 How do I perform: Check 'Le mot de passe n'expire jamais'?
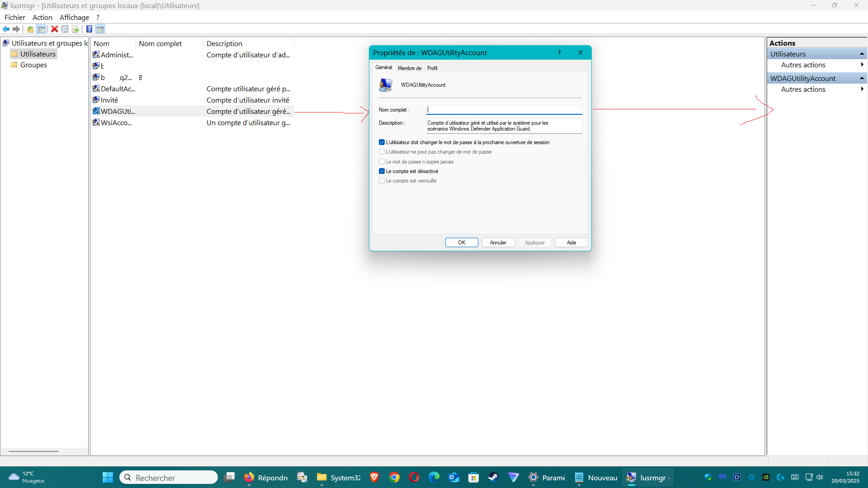tap(382, 162)
